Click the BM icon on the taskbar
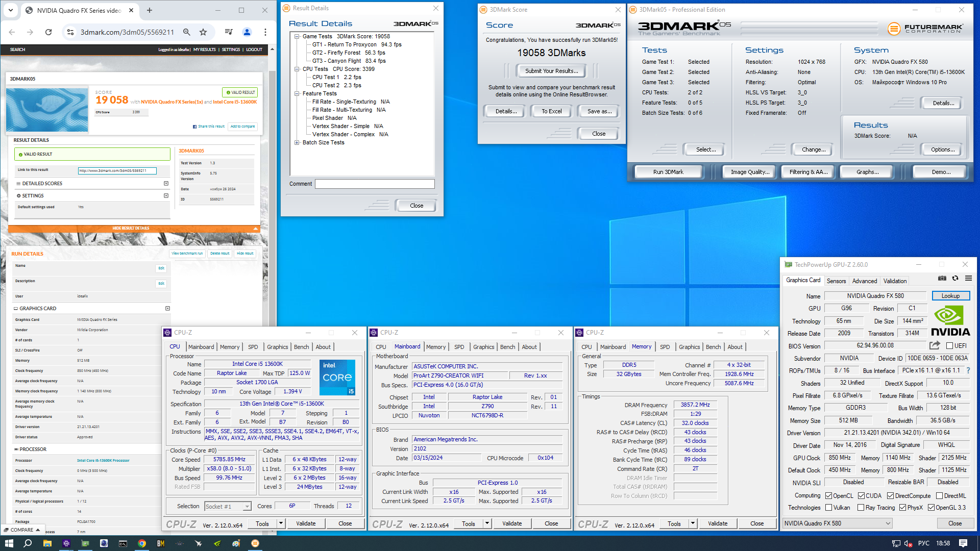This screenshot has width=980, height=551. tap(161, 543)
